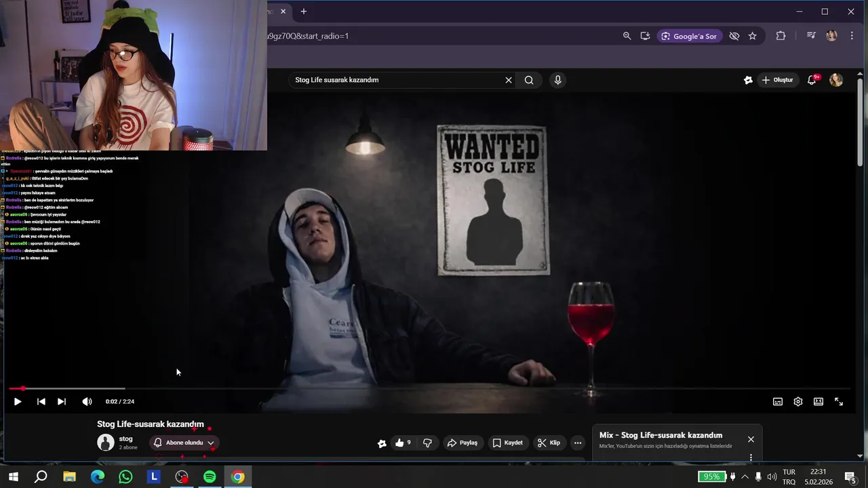
Task: Open Windows taskbar search
Action: [x=41, y=476]
